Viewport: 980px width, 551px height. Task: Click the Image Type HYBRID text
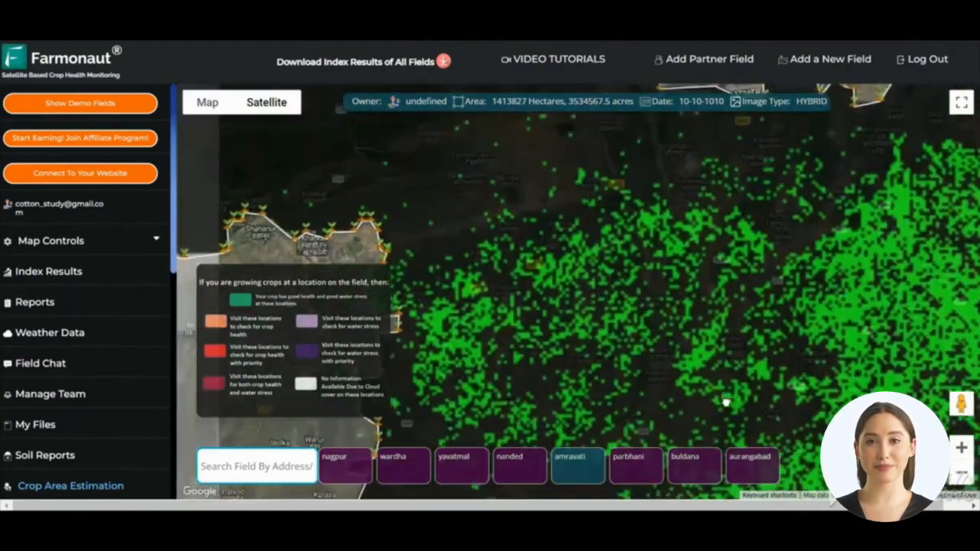click(785, 101)
